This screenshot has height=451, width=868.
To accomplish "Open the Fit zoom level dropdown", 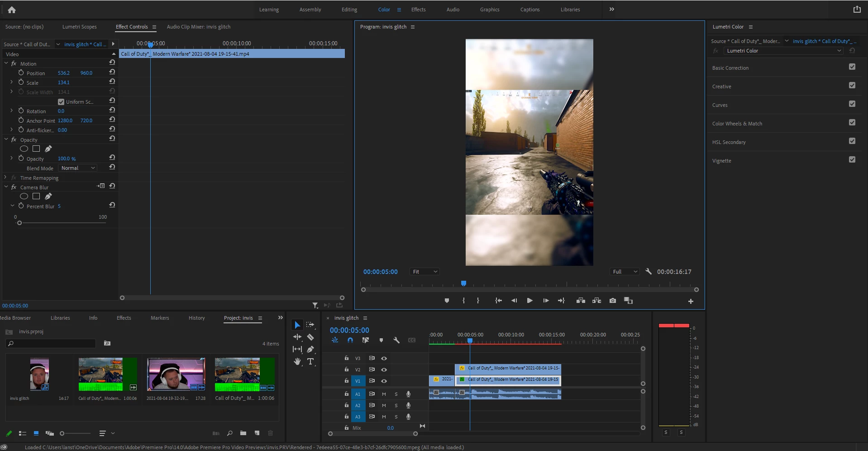I will click(424, 272).
